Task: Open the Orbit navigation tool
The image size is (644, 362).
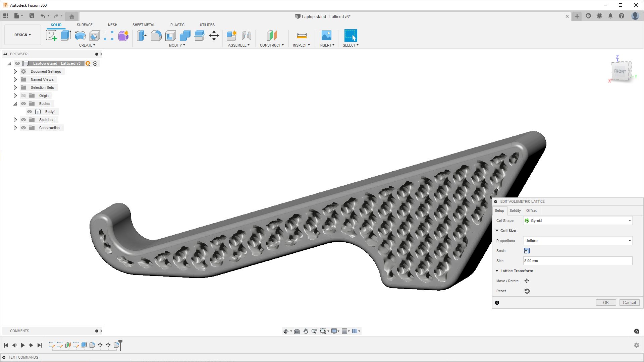Action: coord(286,331)
